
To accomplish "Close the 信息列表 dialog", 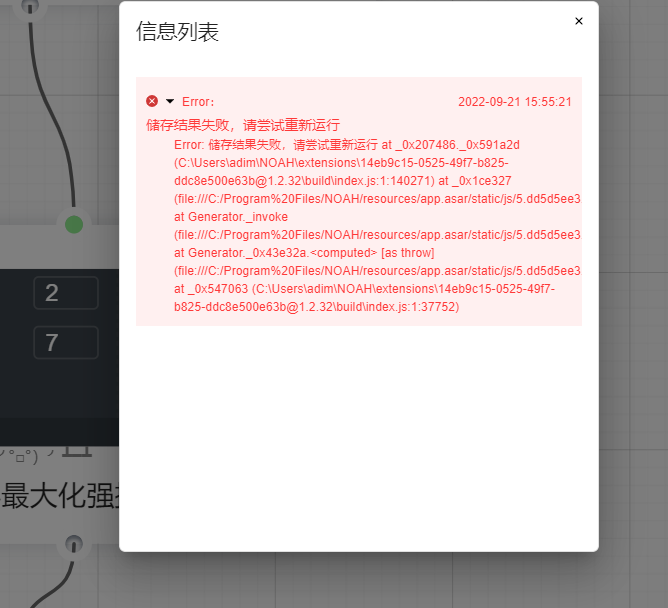I will 578,21.
